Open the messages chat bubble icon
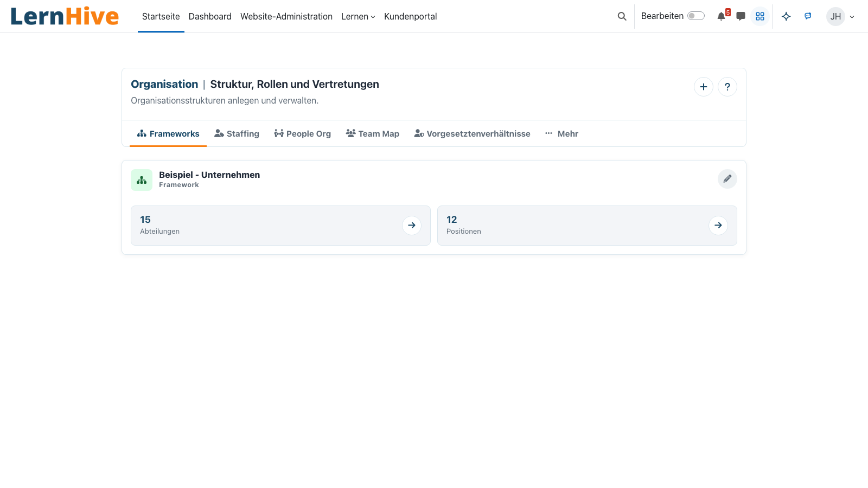This screenshot has width=868, height=488. click(741, 16)
